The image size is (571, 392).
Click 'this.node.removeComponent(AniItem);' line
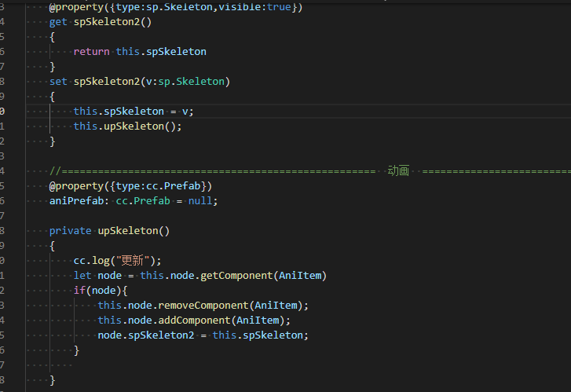point(203,306)
